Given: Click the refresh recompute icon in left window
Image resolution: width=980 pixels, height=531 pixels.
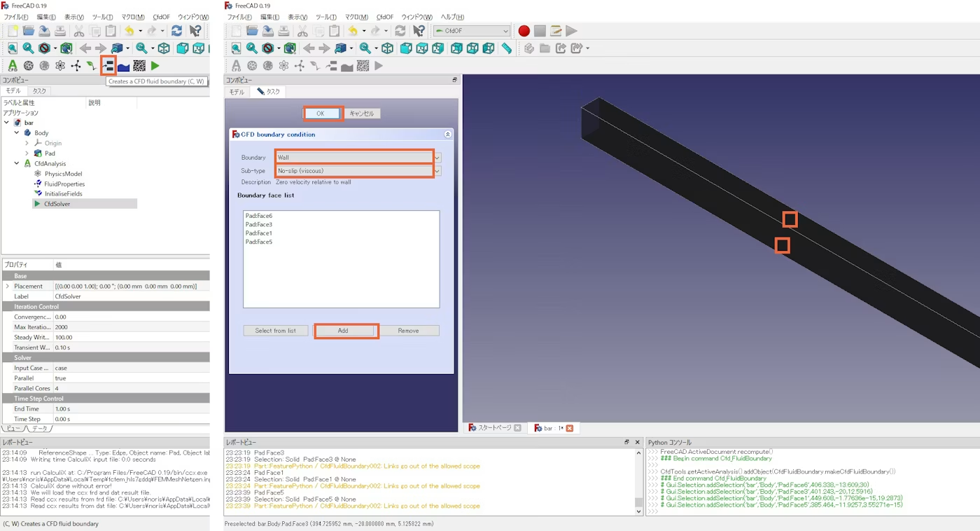Looking at the screenshot, I should (176, 31).
